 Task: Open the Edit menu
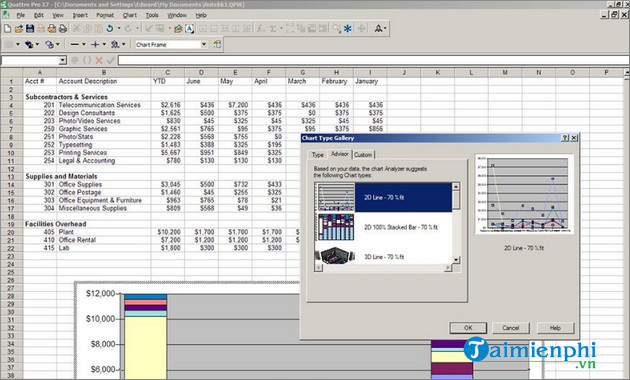click(x=39, y=15)
